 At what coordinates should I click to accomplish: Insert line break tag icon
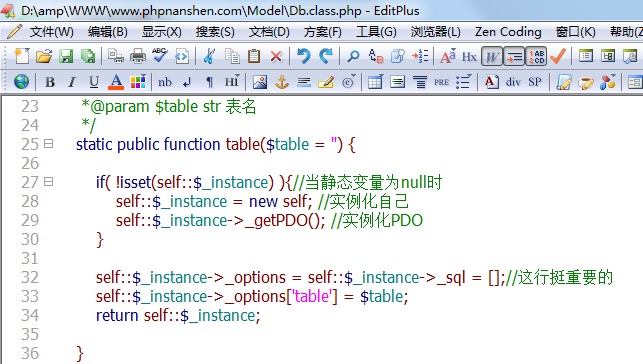click(187, 82)
